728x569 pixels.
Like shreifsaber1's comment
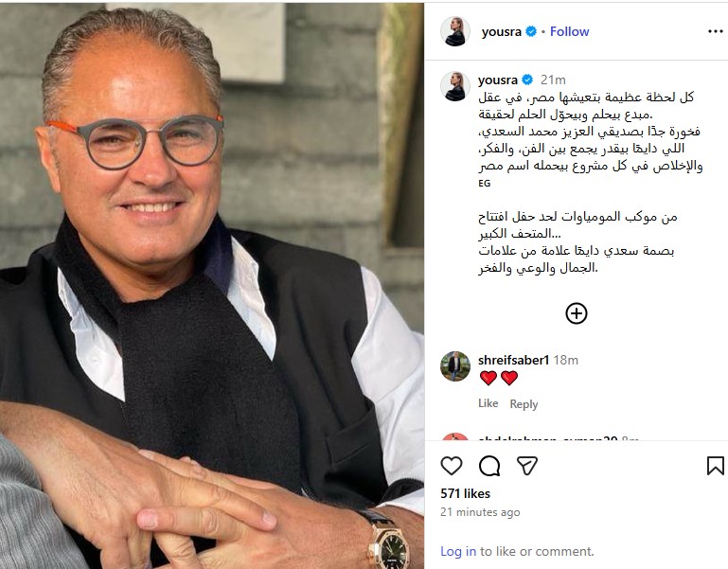pyautogui.click(x=488, y=403)
